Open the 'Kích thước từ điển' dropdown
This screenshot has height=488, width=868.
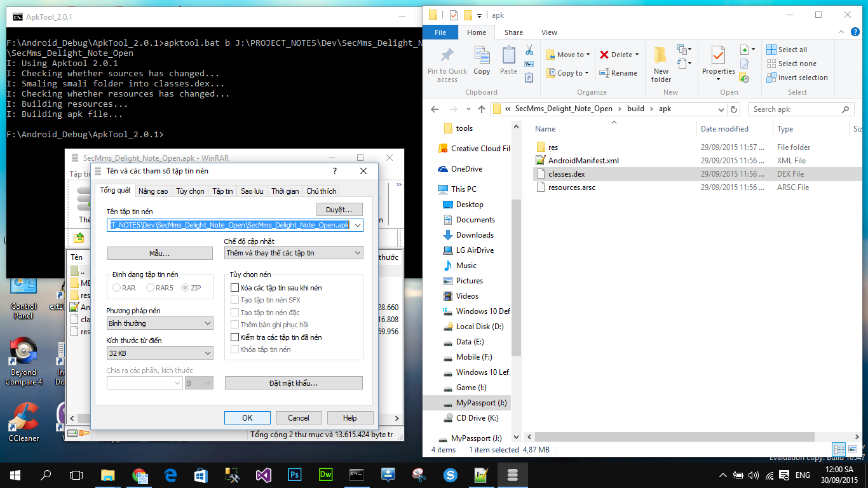click(159, 353)
